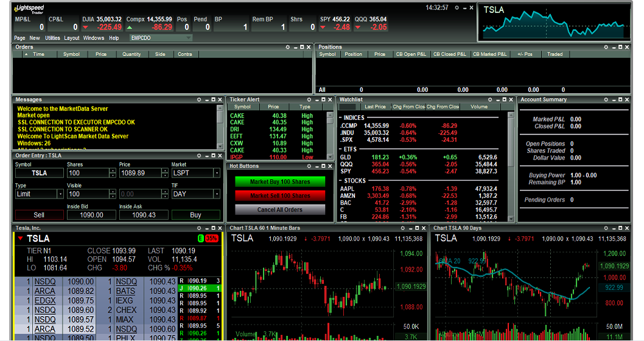Open the order Type Limit dropdown
This screenshot has height=341, width=644.
pyautogui.click(x=60, y=194)
